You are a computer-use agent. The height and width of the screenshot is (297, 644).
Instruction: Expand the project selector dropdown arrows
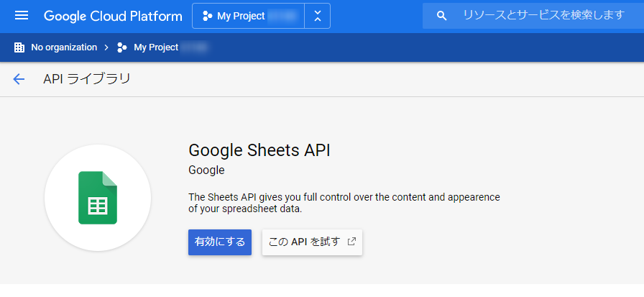(x=318, y=16)
